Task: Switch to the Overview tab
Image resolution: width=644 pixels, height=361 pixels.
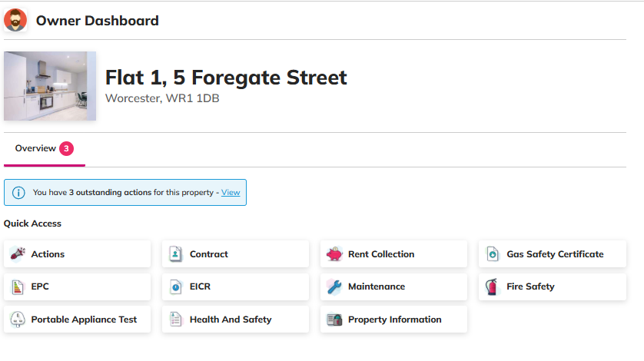Action: point(35,148)
